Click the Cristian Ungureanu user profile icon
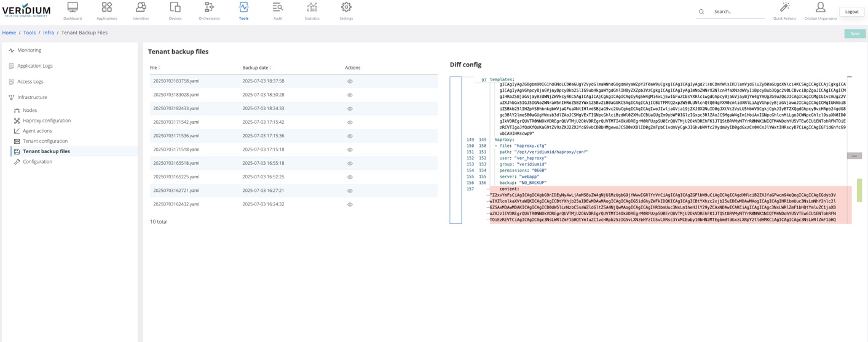The image size is (868, 342). (820, 7)
